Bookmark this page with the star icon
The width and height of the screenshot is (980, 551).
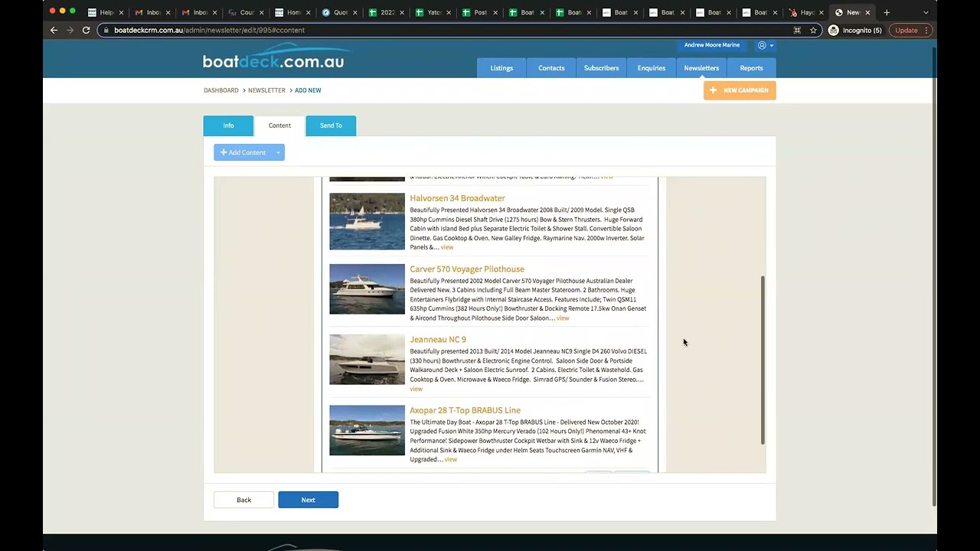813,30
